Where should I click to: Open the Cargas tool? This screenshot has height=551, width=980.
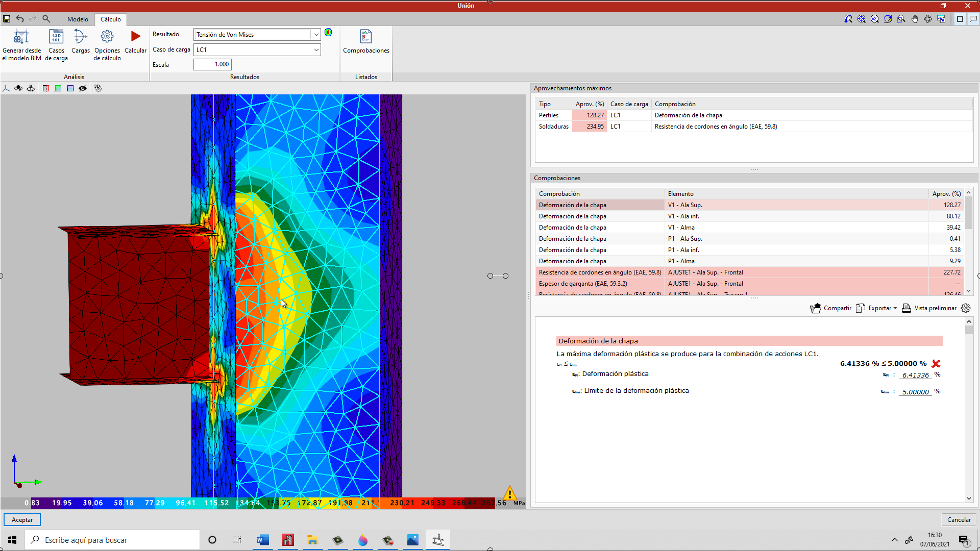[x=80, y=37]
